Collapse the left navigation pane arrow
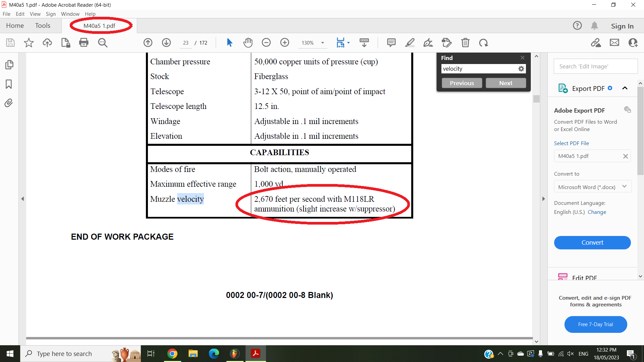Screen dimensions: 644x362 22,199
